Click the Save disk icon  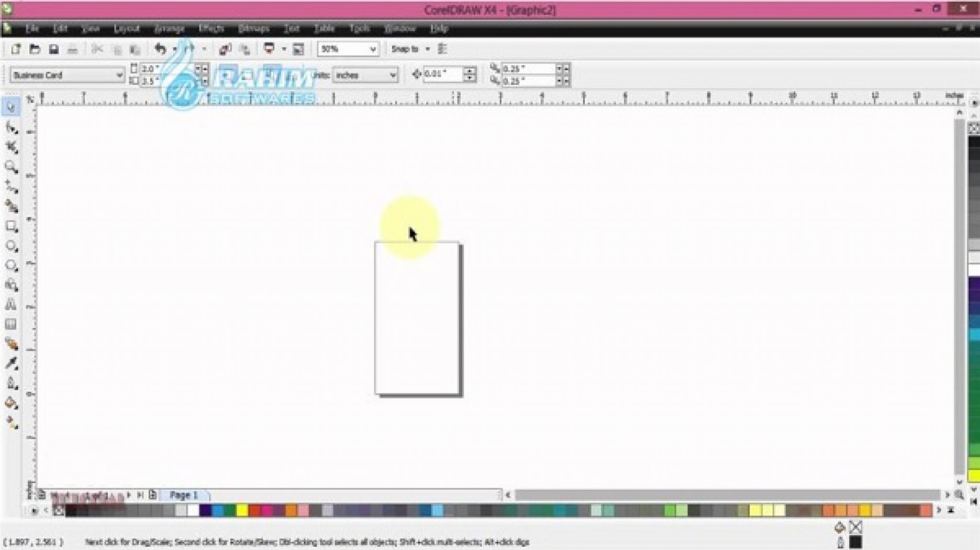point(54,49)
